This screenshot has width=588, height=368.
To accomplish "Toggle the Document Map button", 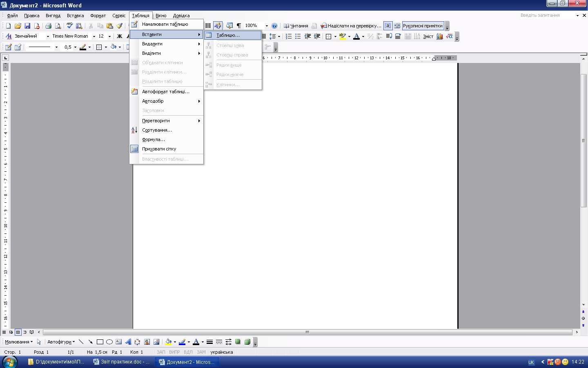I will click(229, 26).
